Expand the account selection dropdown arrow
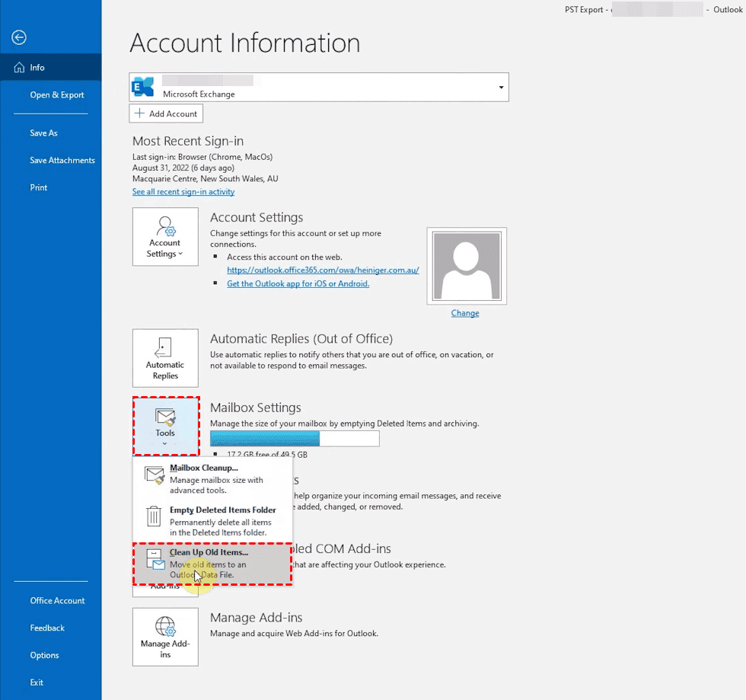This screenshot has height=700, width=746. coord(501,88)
